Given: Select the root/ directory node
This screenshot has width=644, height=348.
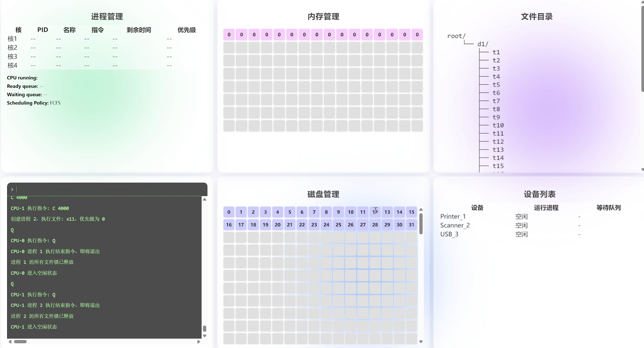Looking at the screenshot, I should 456,36.
